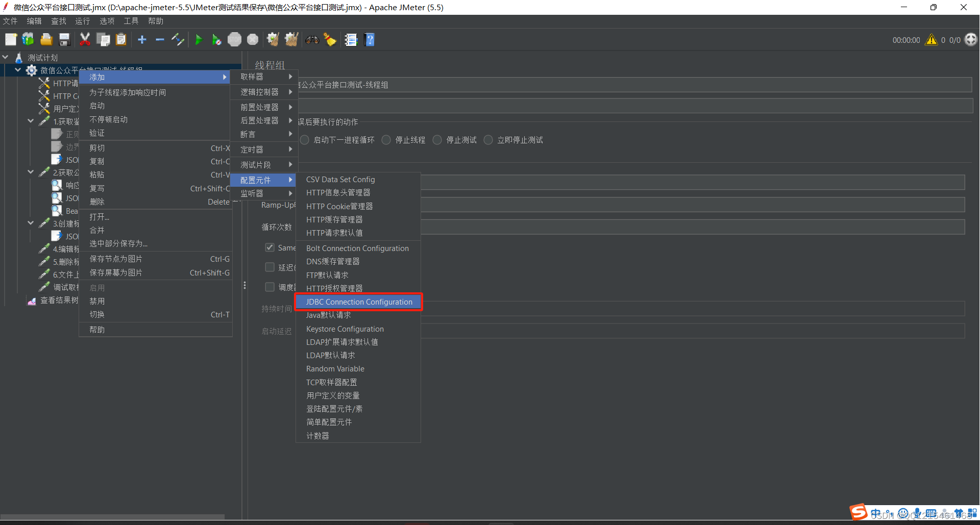Toggle the 延迟 thread creation checkbox
The image size is (980, 525).
269,267
